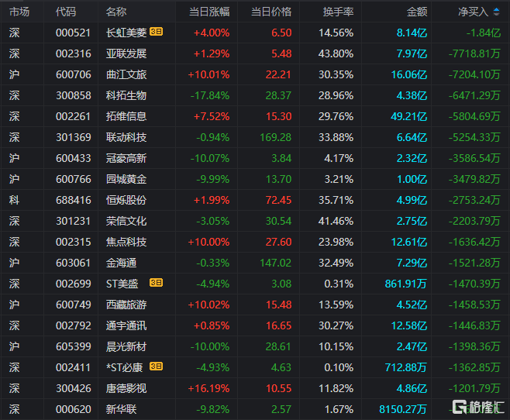Sort by 当日涨幅 column header
This screenshot has width=510, height=420.
pos(209,12)
